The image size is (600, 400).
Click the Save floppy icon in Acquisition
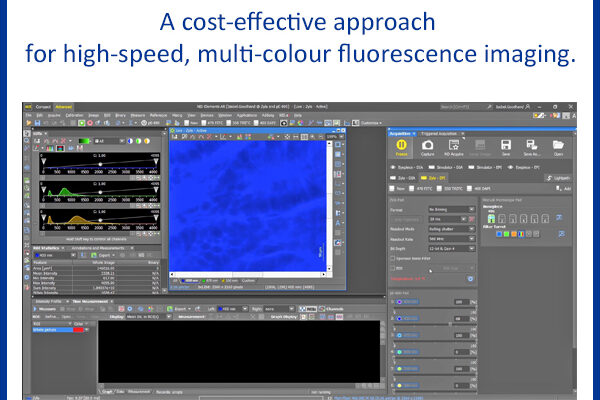pos(506,147)
